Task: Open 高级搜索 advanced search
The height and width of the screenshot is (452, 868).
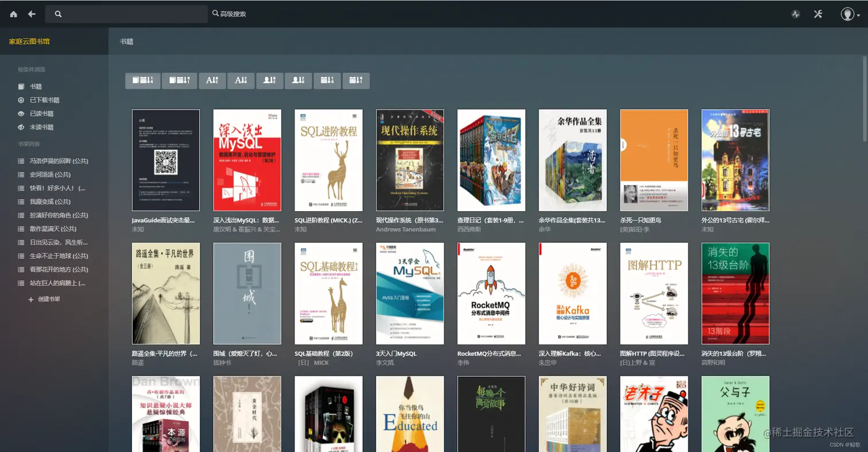Action: click(229, 14)
